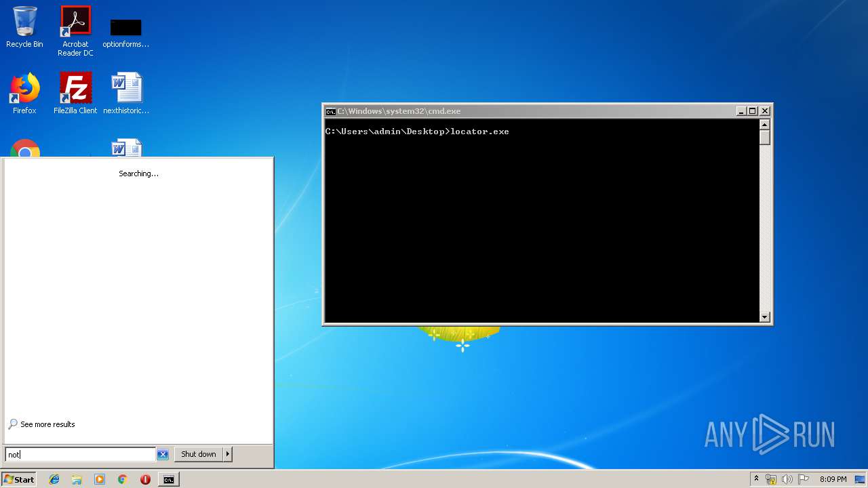Expand the Shut down options arrow

(x=228, y=454)
